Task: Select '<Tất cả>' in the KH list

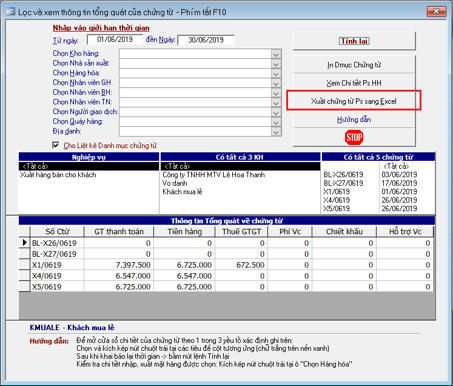Action: pos(240,166)
